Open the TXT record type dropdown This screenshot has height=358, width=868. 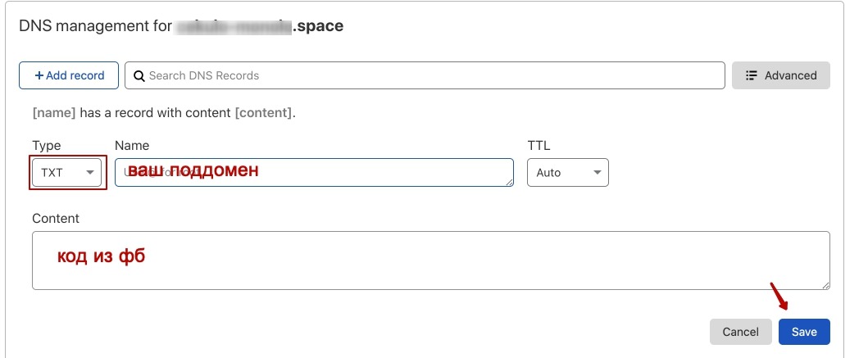(x=67, y=173)
